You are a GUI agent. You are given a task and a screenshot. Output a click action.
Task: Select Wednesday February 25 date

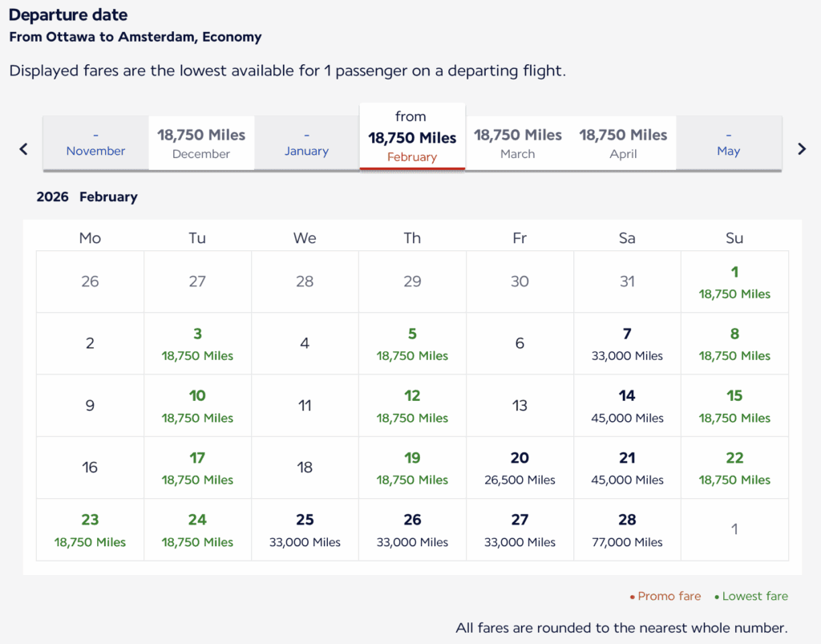tap(305, 529)
